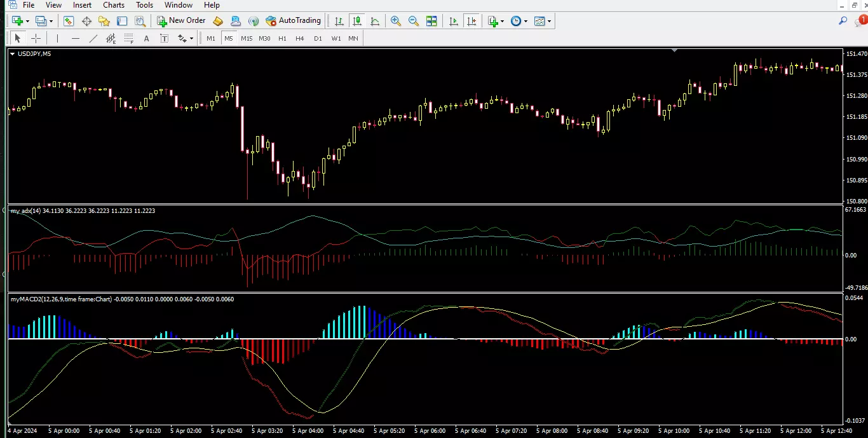868x438 pixels.
Task: Toggle the chart shift button
Action: click(471, 21)
